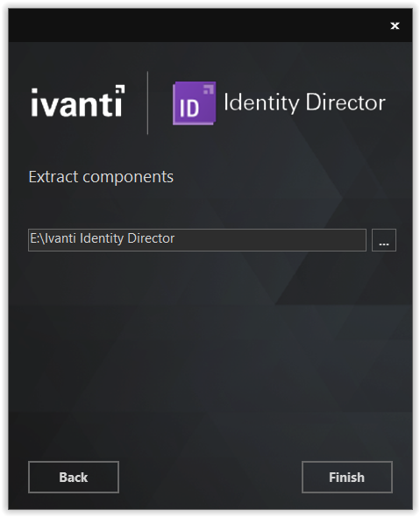The height and width of the screenshot is (517, 420).
Task: Click the word Director in the title
Action: [345, 102]
